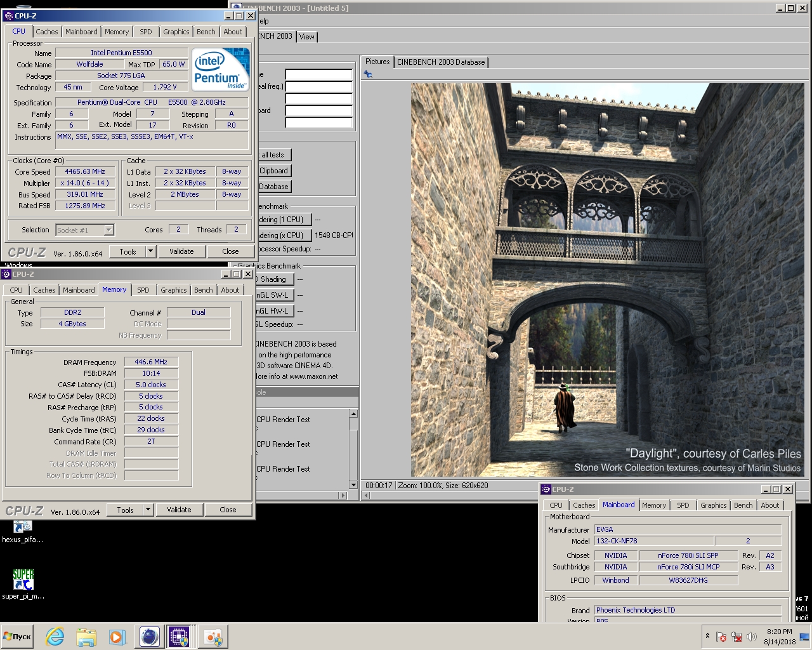The height and width of the screenshot is (650, 812).
Task: Click console scrollbar down arrow
Action: pos(353,485)
